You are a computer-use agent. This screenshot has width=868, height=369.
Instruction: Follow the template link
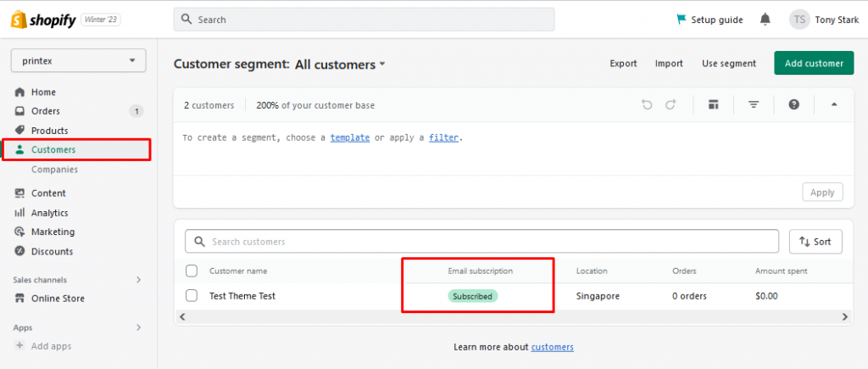point(350,137)
